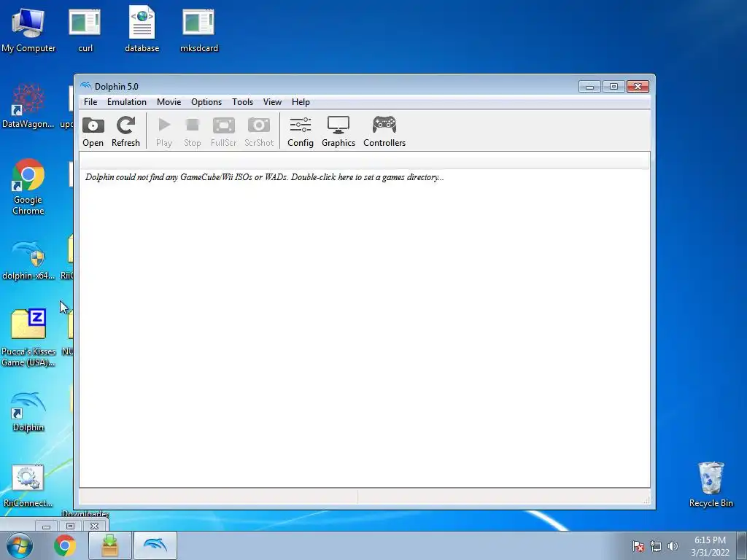
Task: Open the Controllers settings icon
Action: (x=384, y=131)
